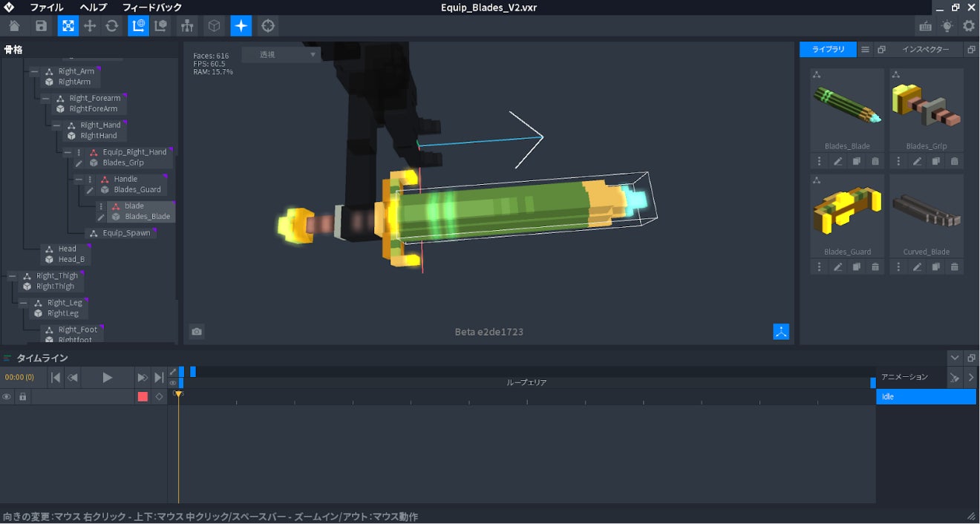Collapse the Right_Forearm tree node
Viewport: 980px width, 524px height.
pyautogui.click(x=45, y=98)
